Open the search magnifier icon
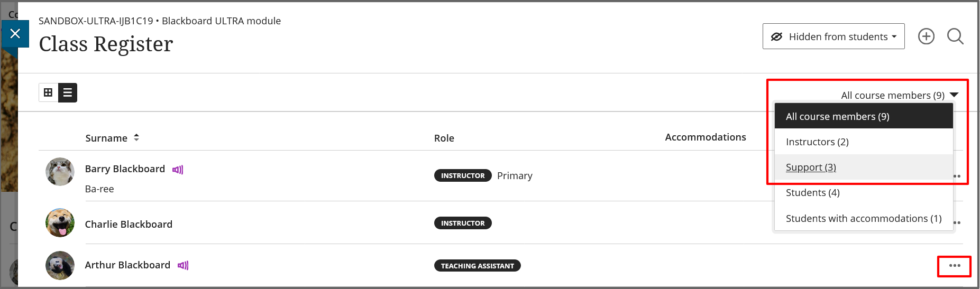The height and width of the screenshot is (289, 980). (x=955, y=36)
